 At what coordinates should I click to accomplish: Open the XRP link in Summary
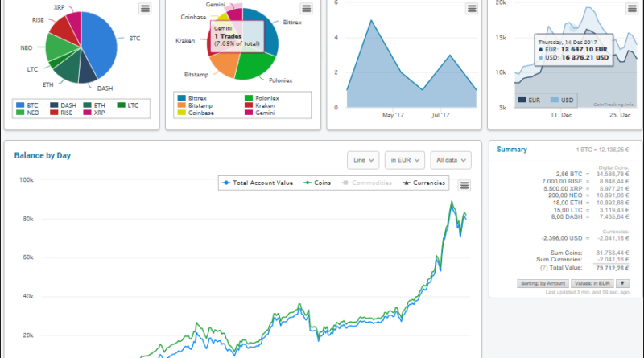tap(576, 188)
